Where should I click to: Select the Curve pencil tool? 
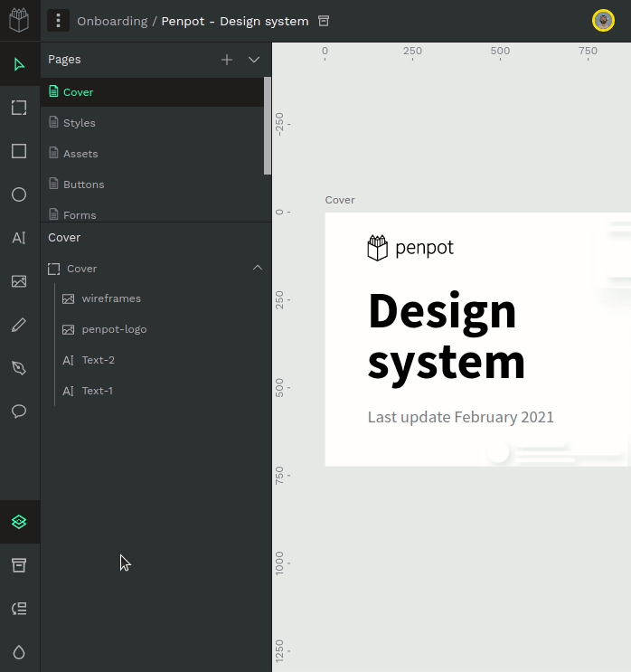[19, 325]
